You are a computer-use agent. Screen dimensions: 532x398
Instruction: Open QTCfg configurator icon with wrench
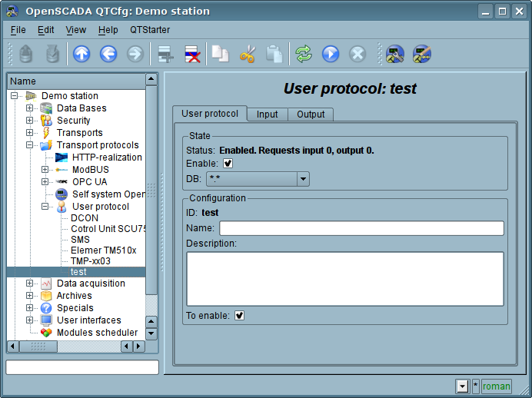click(395, 54)
